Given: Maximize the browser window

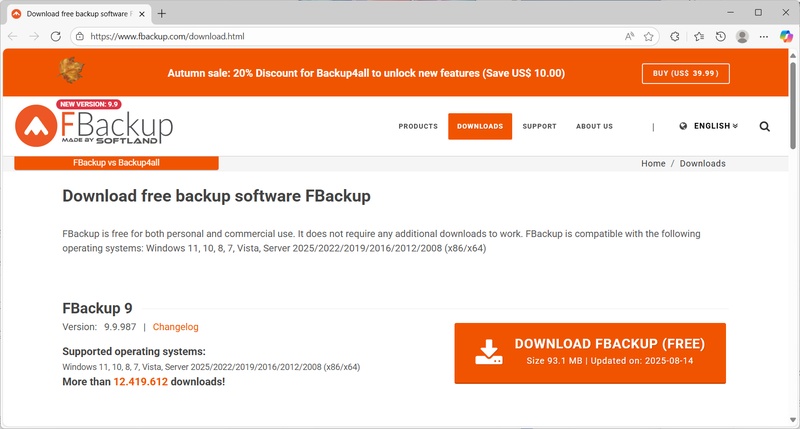Looking at the screenshot, I should click(x=758, y=13).
